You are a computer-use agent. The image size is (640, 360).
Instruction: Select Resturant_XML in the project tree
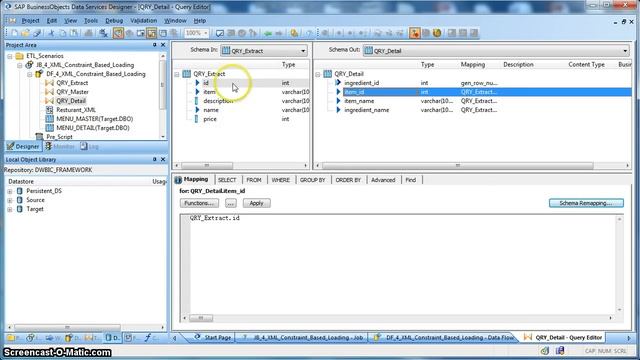pos(76,110)
